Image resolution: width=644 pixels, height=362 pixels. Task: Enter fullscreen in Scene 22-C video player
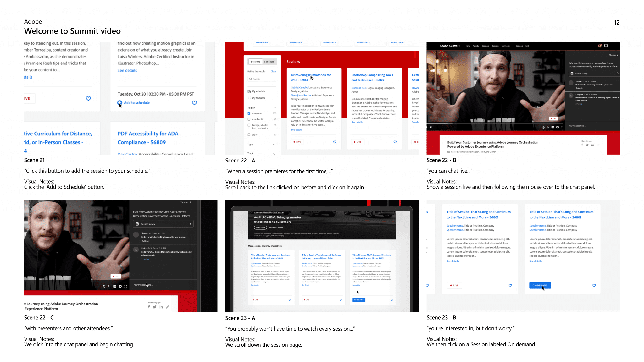[x=125, y=286]
